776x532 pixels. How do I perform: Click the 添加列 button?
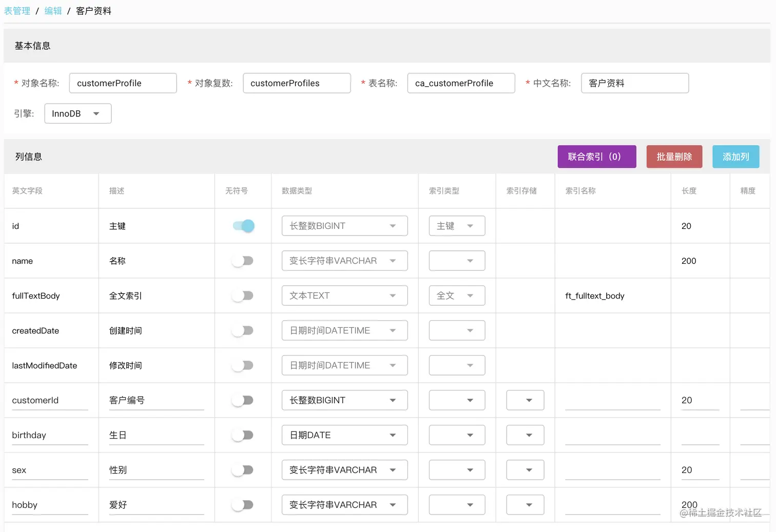735,156
